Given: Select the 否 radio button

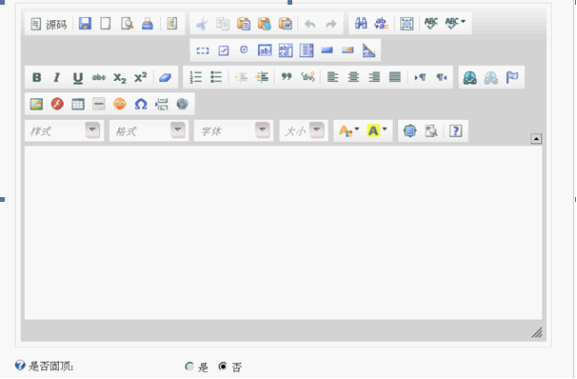Looking at the screenshot, I should tap(223, 366).
